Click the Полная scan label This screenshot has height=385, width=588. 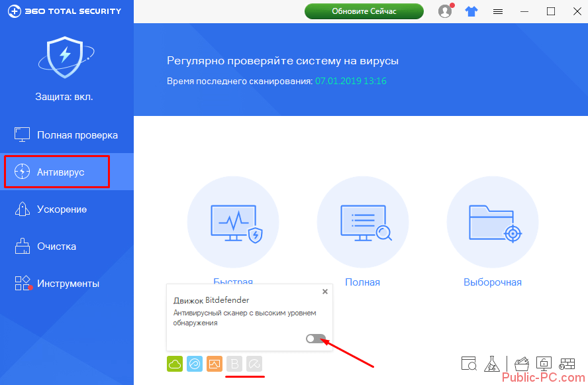coord(363,282)
